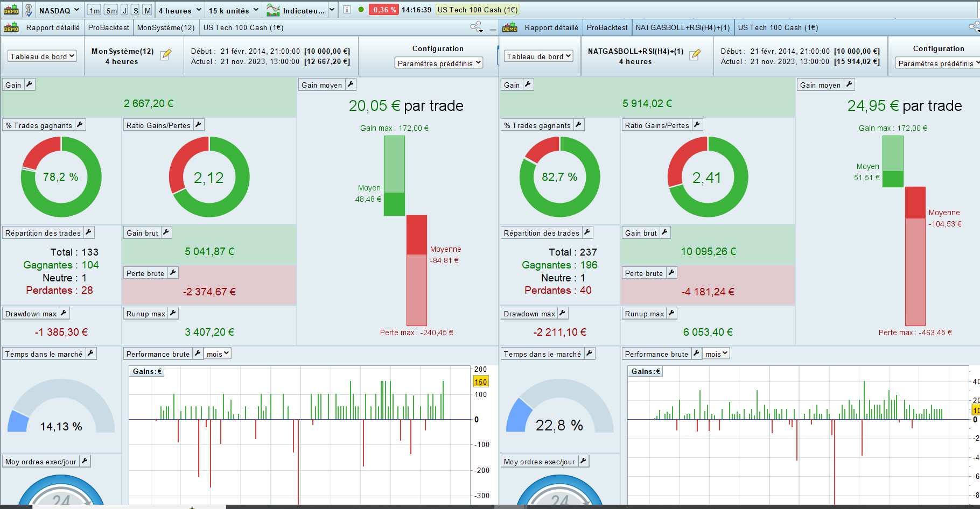Click the pin/link chart icon beside NASDAQ
The height and width of the screenshot is (509, 980).
point(29,10)
